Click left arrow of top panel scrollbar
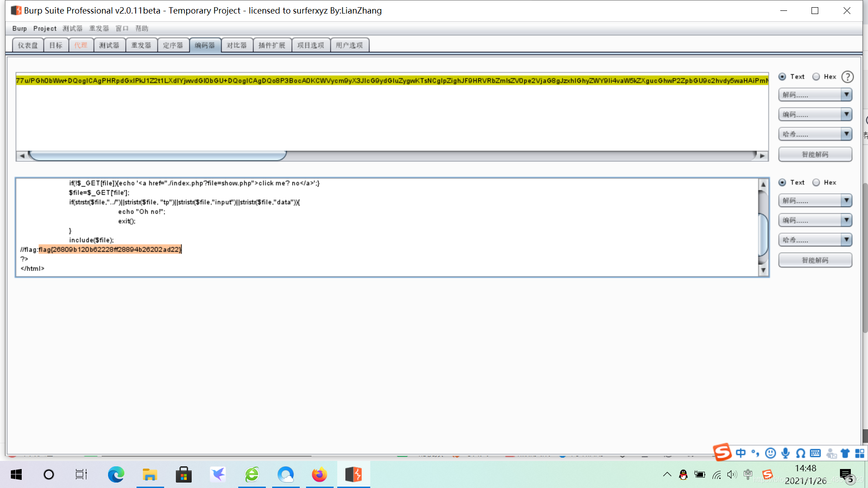The width and height of the screenshot is (868, 488). (22, 156)
